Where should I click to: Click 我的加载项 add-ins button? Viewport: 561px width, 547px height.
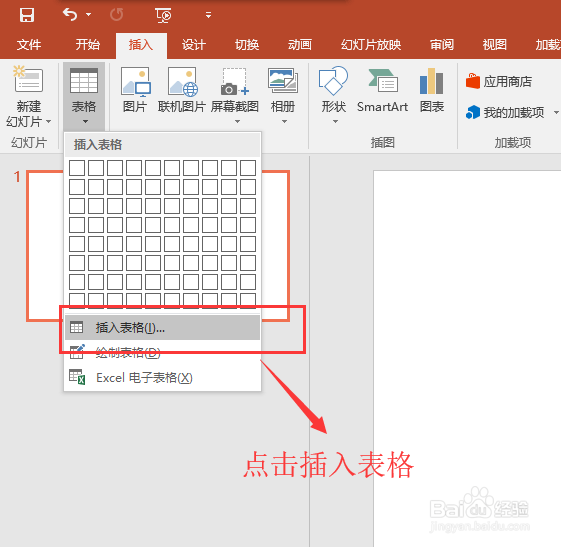(x=505, y=112)
